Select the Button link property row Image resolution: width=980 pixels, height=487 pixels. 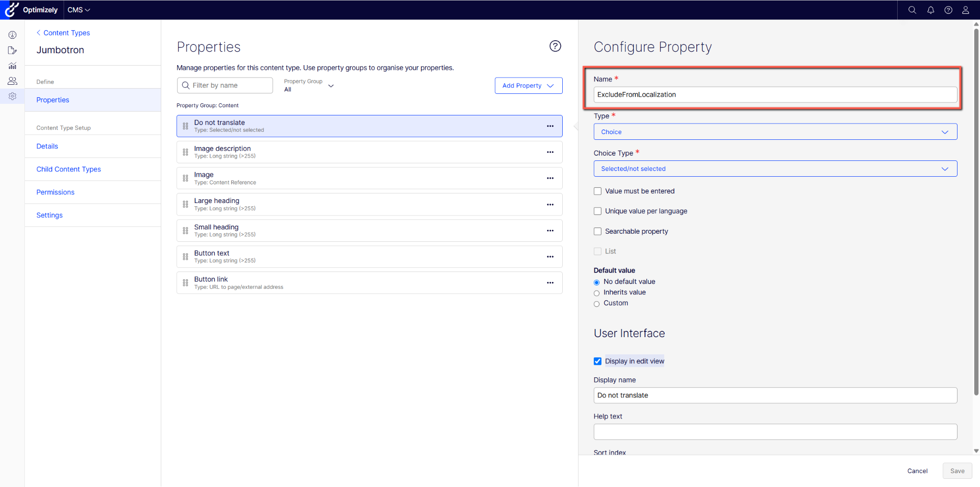(x=369, y=283)
